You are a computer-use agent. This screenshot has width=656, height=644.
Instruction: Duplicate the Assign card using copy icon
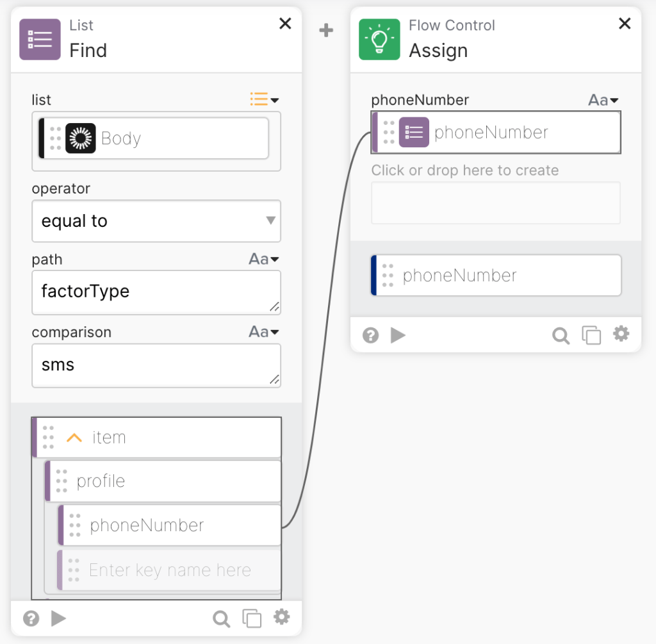(591, 336)
